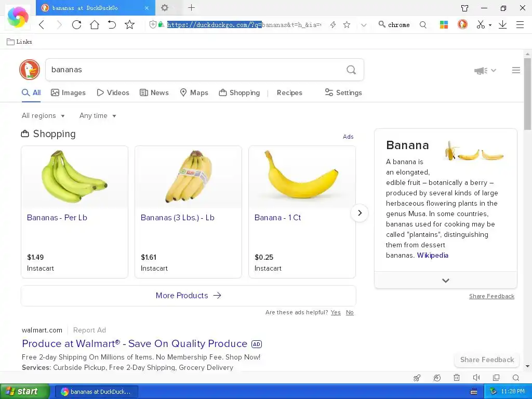Screen dimensions: 532x399
Task: Bookmark this page with the address-bar star
Action: click(x=347, y=25)
